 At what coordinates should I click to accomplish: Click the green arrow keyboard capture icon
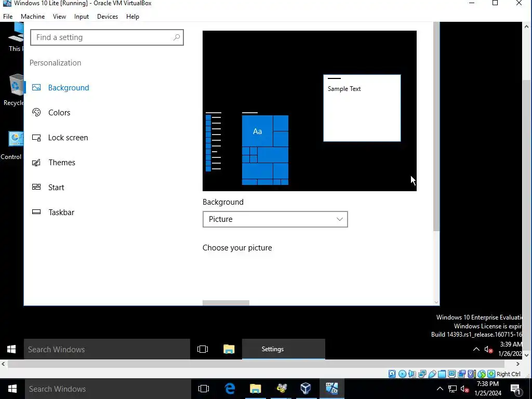pyautogui.click(x=491, y=374)
